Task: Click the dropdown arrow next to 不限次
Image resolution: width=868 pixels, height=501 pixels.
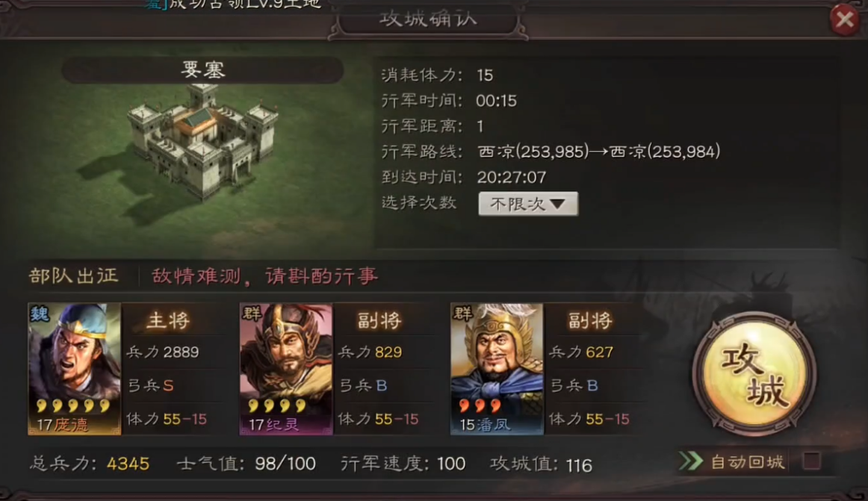Action: coord(558,204)
